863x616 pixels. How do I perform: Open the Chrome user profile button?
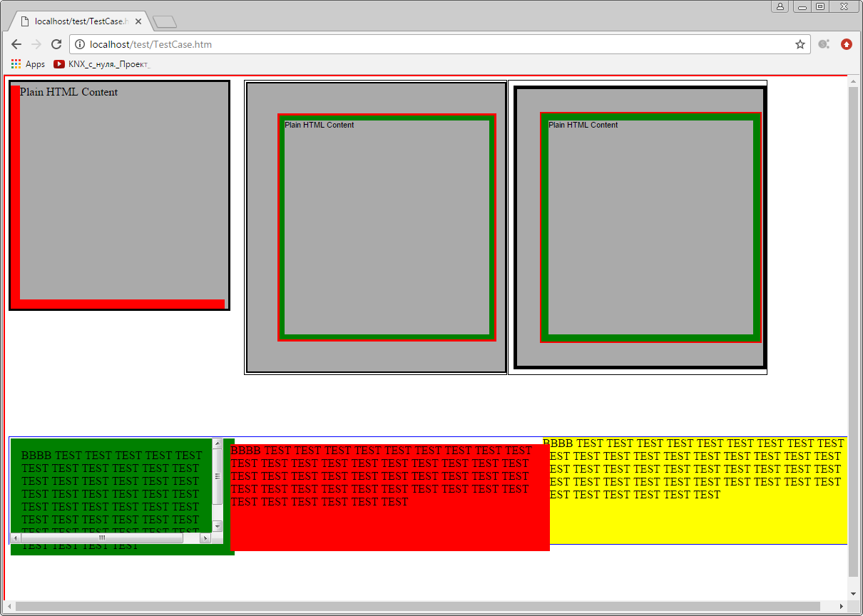tap(780, 6)
